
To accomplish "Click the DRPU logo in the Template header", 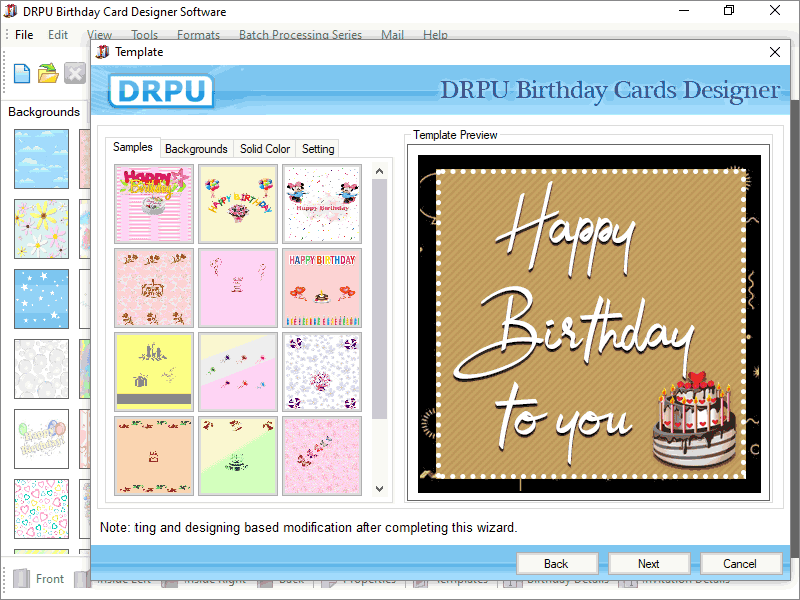I will coord(160,90).
